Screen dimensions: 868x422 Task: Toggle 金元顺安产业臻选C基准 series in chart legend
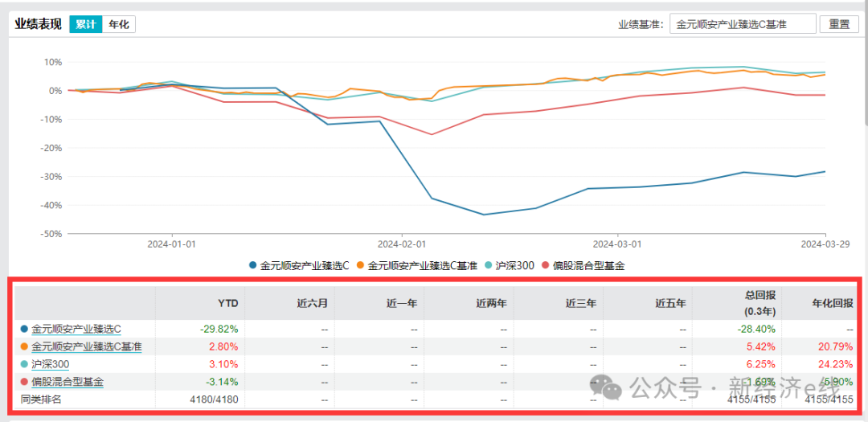417,266
